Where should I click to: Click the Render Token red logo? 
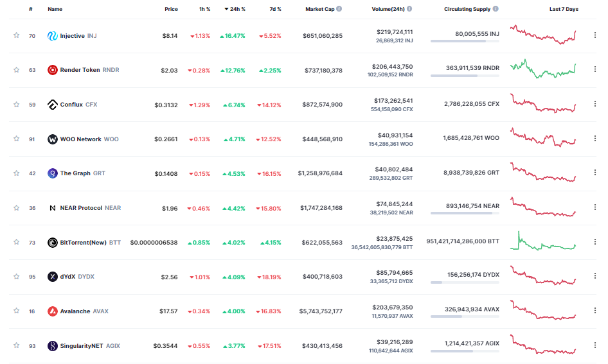[x=52, y=70]
